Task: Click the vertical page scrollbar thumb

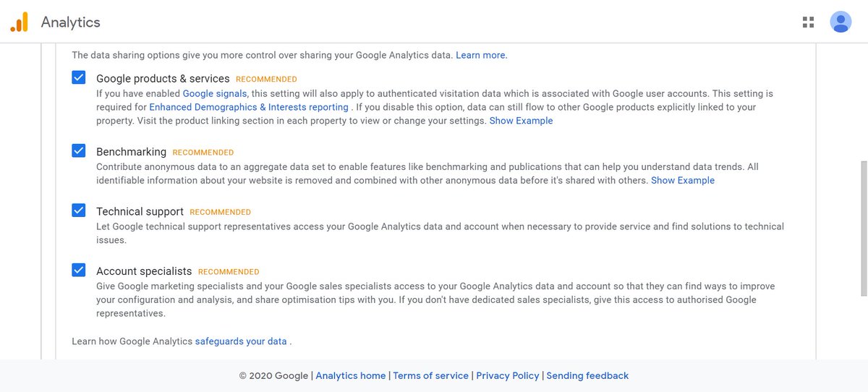Action: 864,228
